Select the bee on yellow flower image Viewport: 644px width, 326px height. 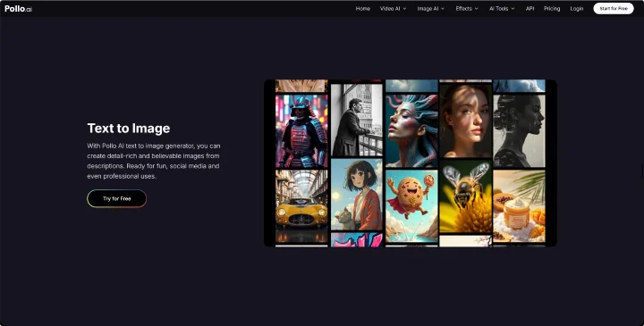pos(465,196)
